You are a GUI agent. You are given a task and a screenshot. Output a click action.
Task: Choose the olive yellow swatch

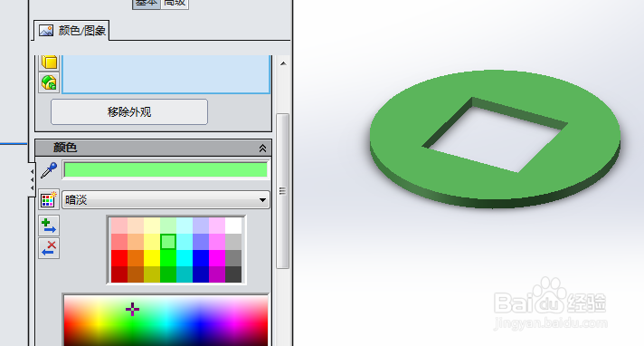(152, 274)
